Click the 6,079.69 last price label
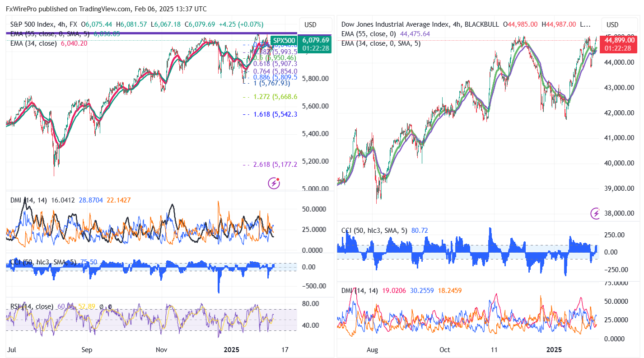The width and height of the screenshot is (644, 358). tap(316, 40)
